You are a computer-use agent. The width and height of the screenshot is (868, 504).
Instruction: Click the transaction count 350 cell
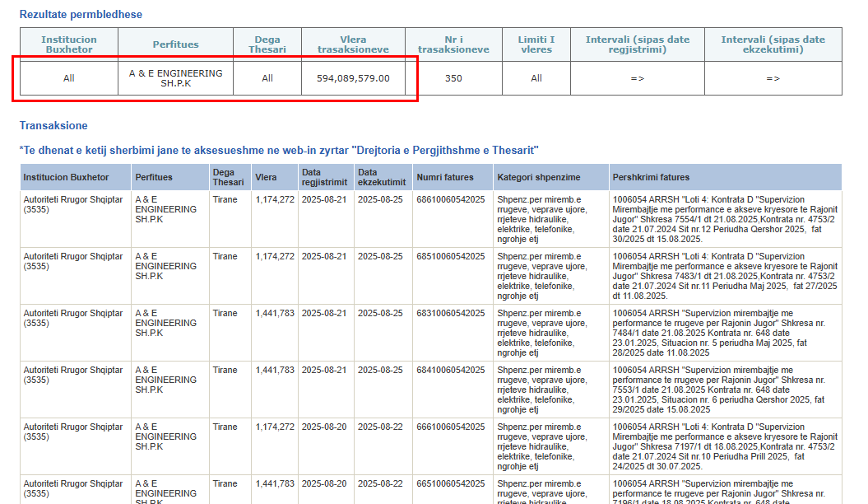[x=453, y=78]
